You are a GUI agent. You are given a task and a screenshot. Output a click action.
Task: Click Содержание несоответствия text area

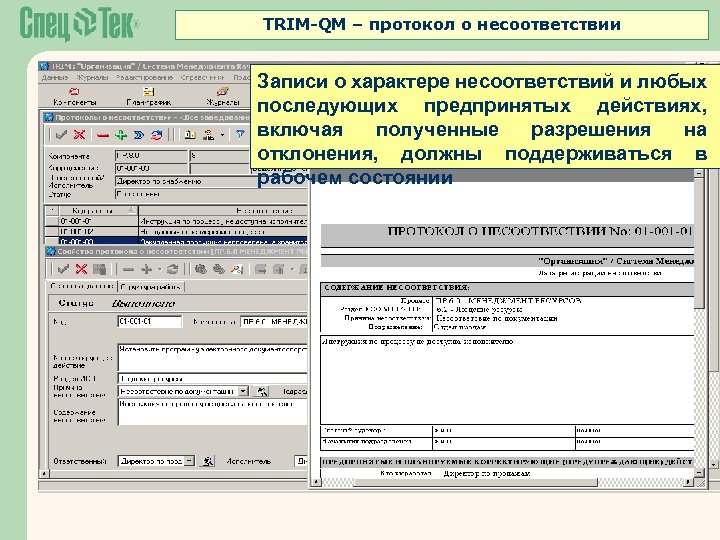click(213, 412)
